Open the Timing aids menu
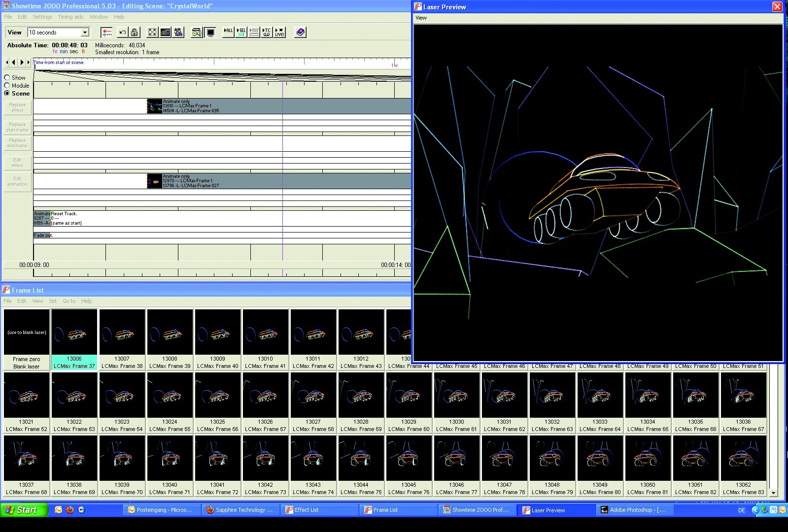Viewport: 788px width, 532px height. pyautogui.click(x=70, y=17)
